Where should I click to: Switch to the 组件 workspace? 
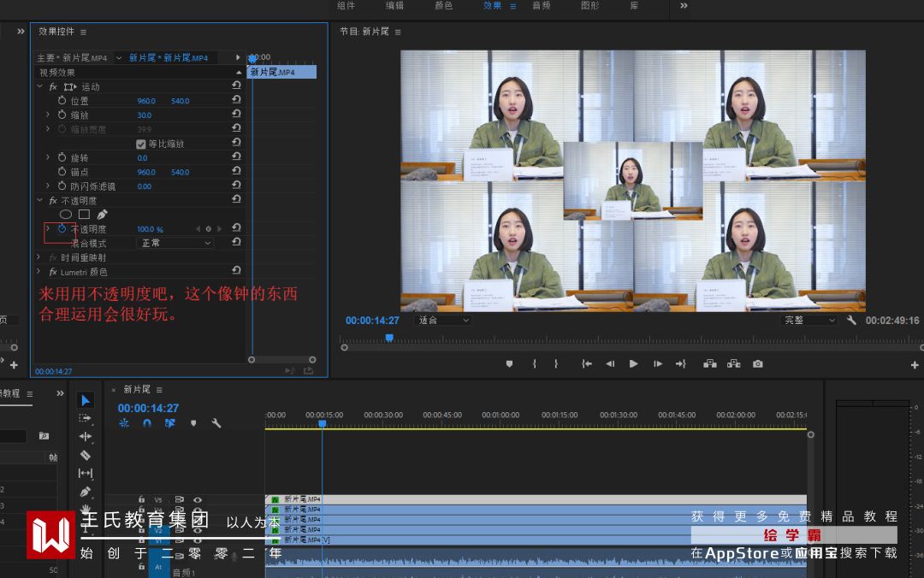pyautogui.click(x=346, y=5)
